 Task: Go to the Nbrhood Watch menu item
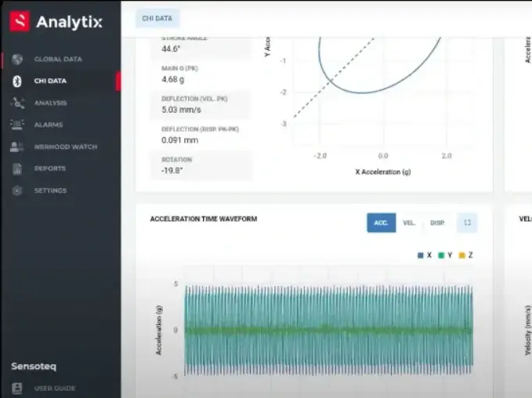(x=65, y=147)
